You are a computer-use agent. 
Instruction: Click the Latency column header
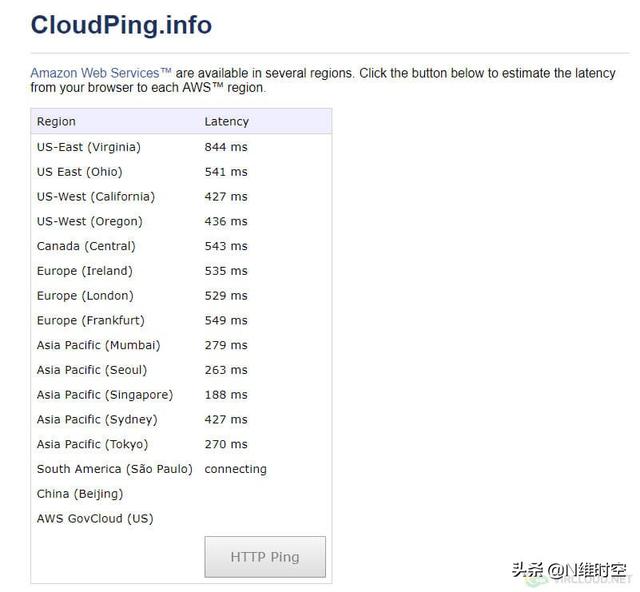[226, 122]
